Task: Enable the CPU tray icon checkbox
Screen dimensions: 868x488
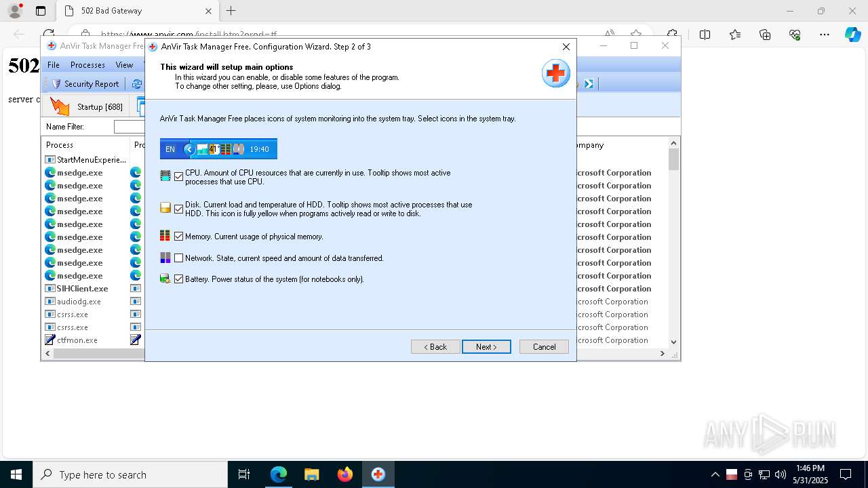Action: (179, 176)
